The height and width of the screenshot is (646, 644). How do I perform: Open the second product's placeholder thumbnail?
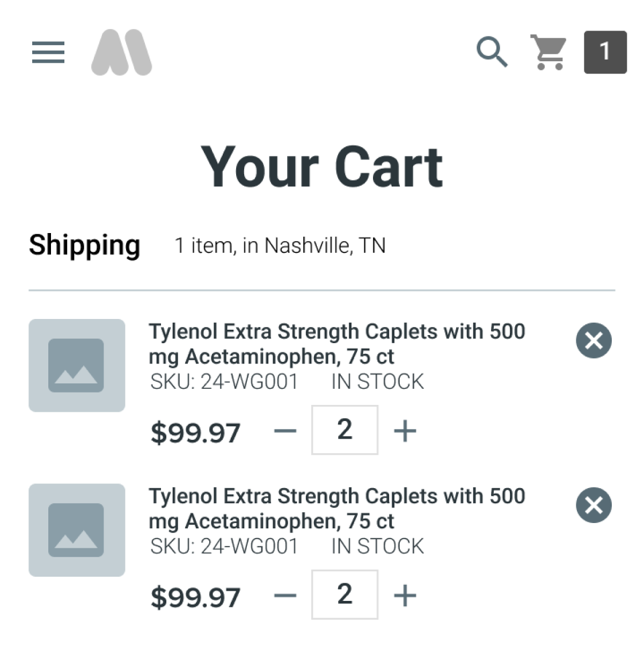pos(77,531)
